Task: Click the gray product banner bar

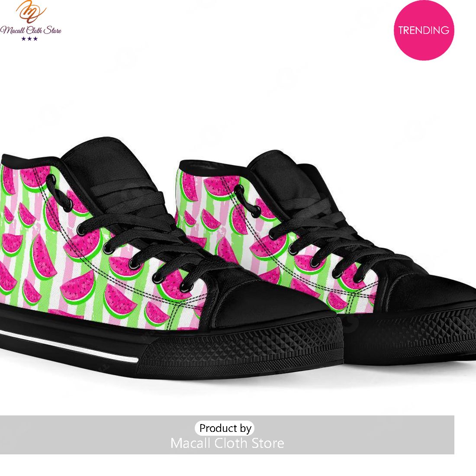Action: point(227,435)
